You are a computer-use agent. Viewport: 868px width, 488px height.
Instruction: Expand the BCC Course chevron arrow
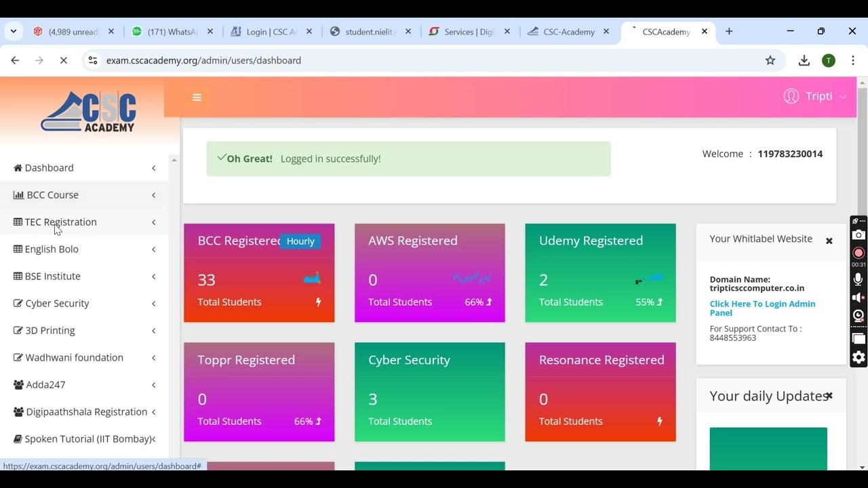154,195
